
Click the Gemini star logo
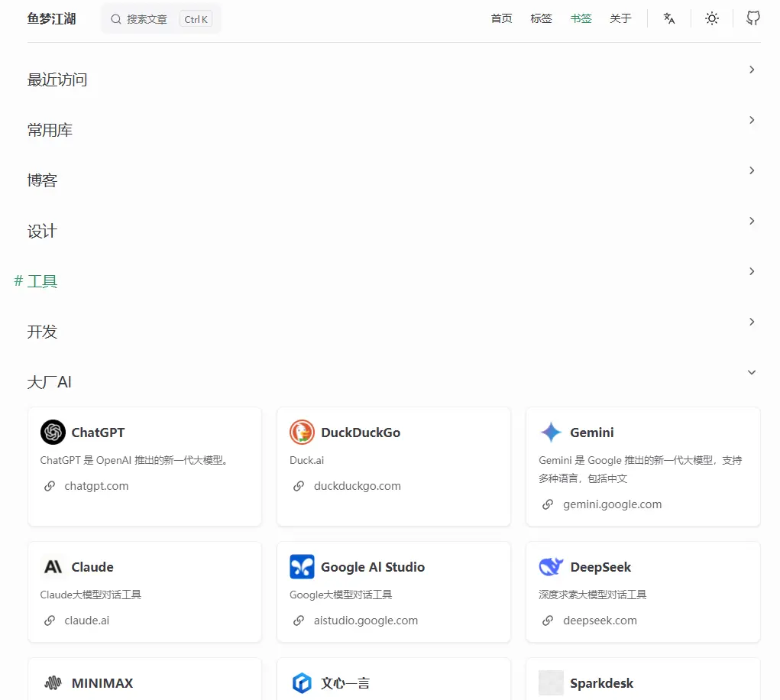point(551,432)
